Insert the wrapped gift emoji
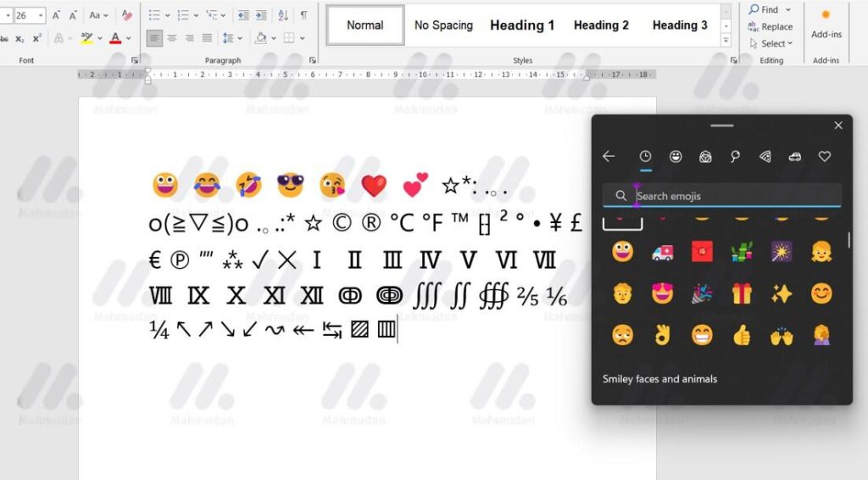868x480 pixels. (x=742, y=293)
